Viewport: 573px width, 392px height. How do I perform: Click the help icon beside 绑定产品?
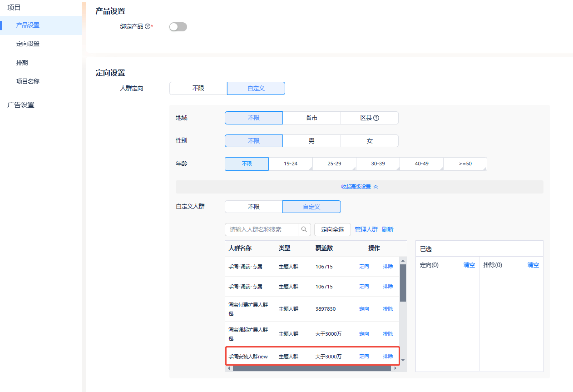[147, 27]
